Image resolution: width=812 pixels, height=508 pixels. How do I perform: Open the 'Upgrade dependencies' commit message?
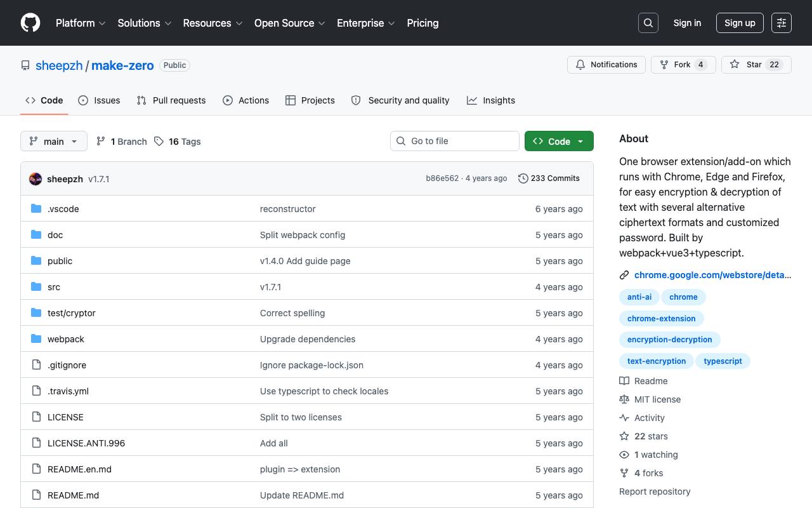308,339
